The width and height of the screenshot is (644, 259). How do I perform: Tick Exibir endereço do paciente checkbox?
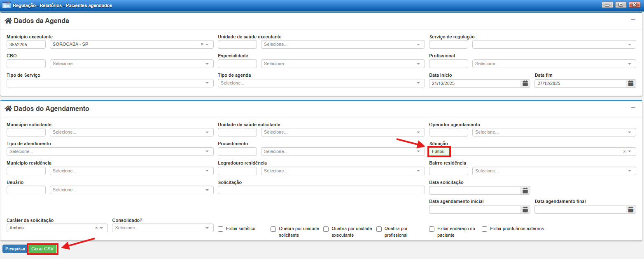pyautogui.click(x=432, y=229)
